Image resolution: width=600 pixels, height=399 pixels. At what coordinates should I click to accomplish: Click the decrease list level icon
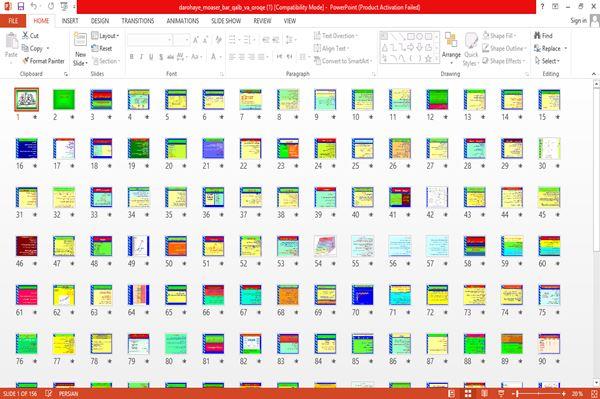coord(266,40)
